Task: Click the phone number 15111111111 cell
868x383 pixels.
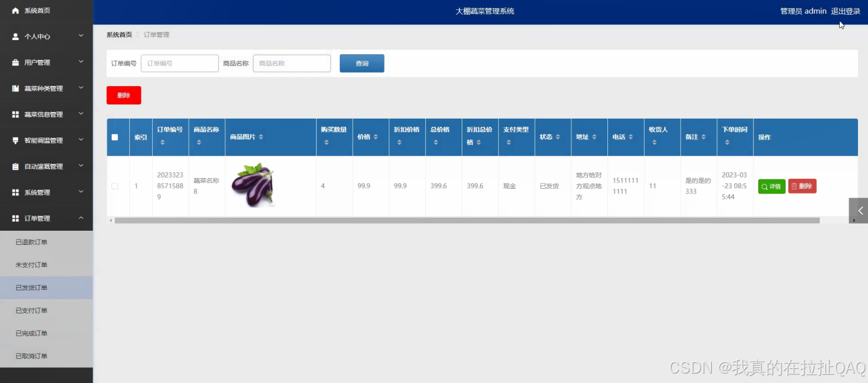Action: [626, 186]
